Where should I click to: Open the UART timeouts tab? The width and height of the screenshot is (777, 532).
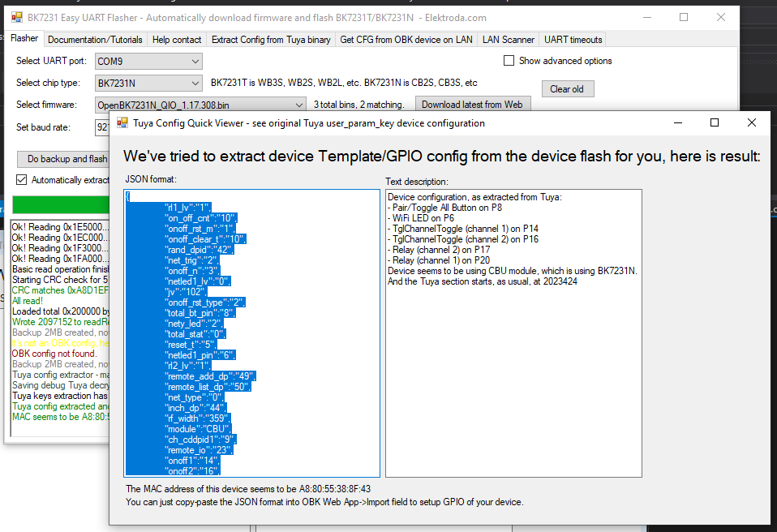[573, 40]
